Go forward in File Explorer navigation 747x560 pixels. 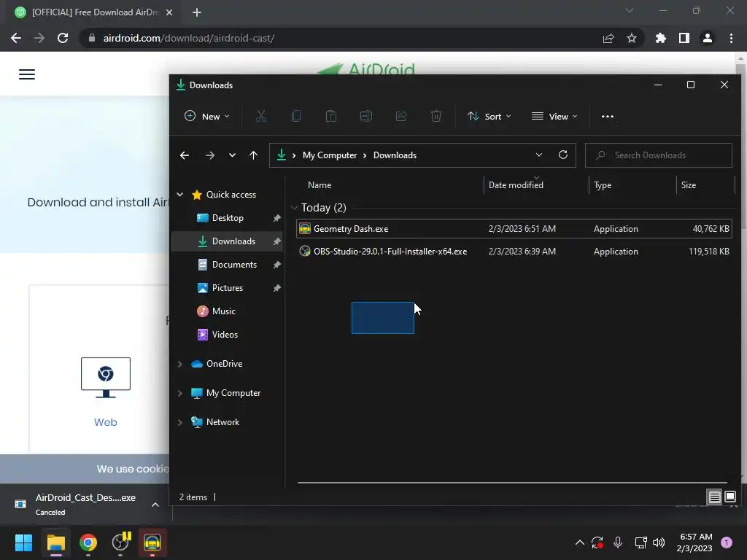tap(209, 155)
